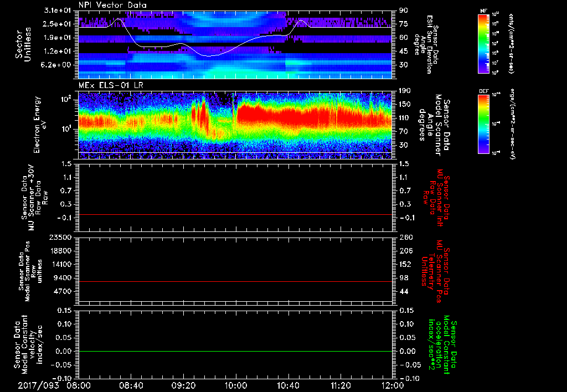The image size is (567, 392).
Task: Click the ergs/(cm**2-sr-sec-eV) units label
Action: click(x=513, y=123)
